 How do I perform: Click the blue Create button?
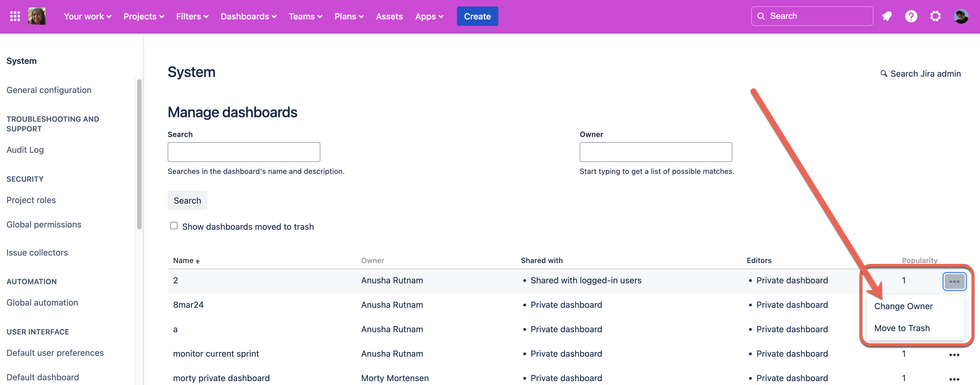(x=477, y=16)
